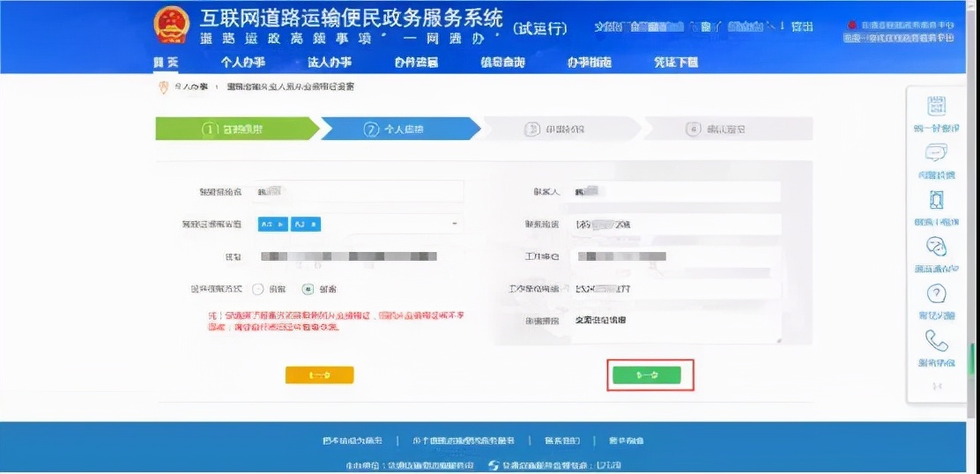Open the QR code icon in right sidebar
Image resolution: width=980 pixels, height=474 pixels.
point(936,106)
